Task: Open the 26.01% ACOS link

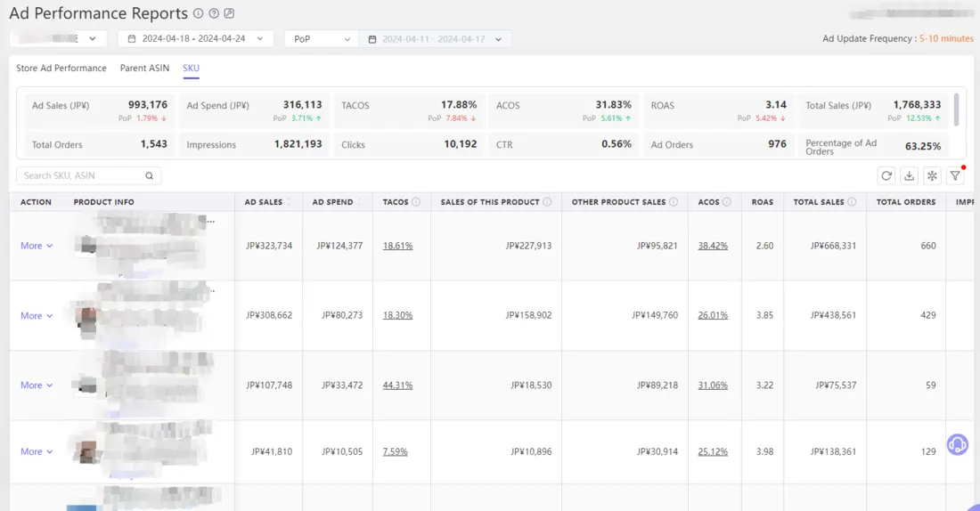Action: point(713,315)
